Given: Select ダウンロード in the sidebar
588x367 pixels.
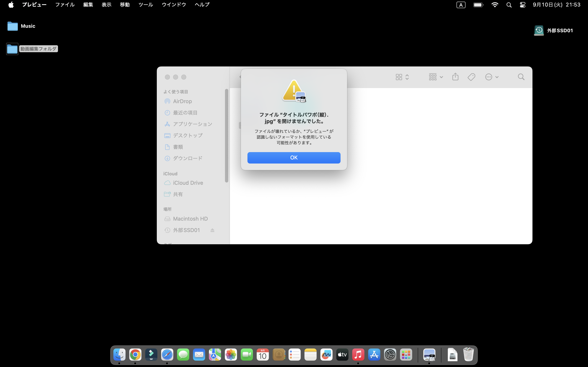Looking at the screenshot, I should click(187, 158).
